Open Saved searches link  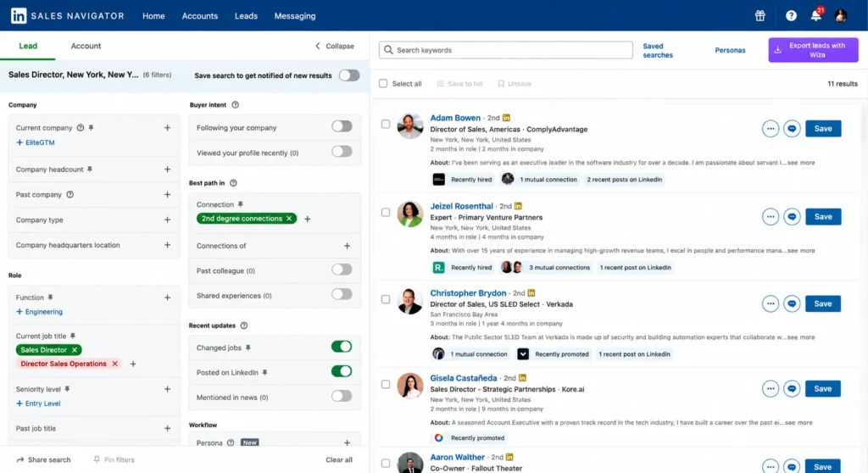[658, 50]
